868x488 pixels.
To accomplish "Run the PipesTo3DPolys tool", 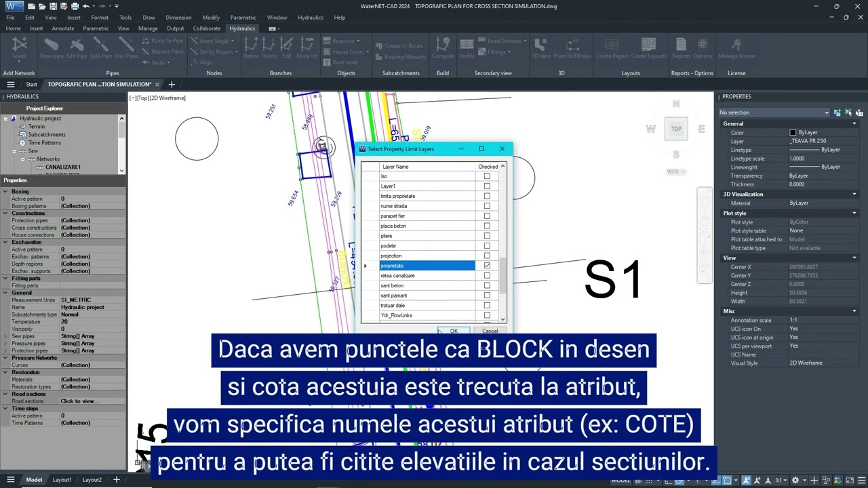I will [572, 47].
